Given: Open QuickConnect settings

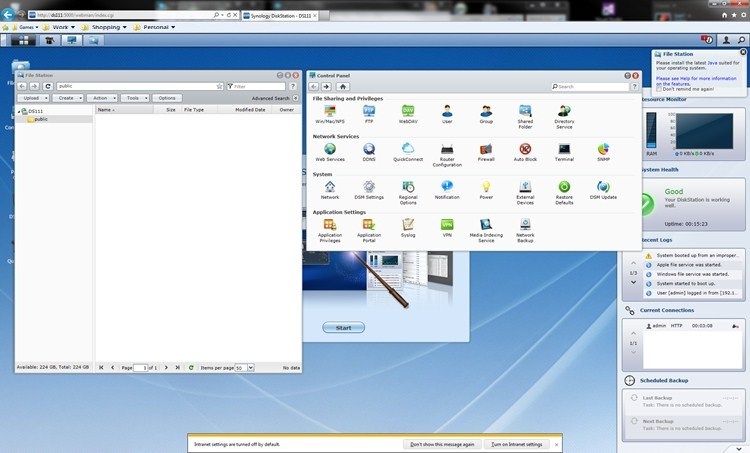Looking at the screenshot, I should click(408, 152).
